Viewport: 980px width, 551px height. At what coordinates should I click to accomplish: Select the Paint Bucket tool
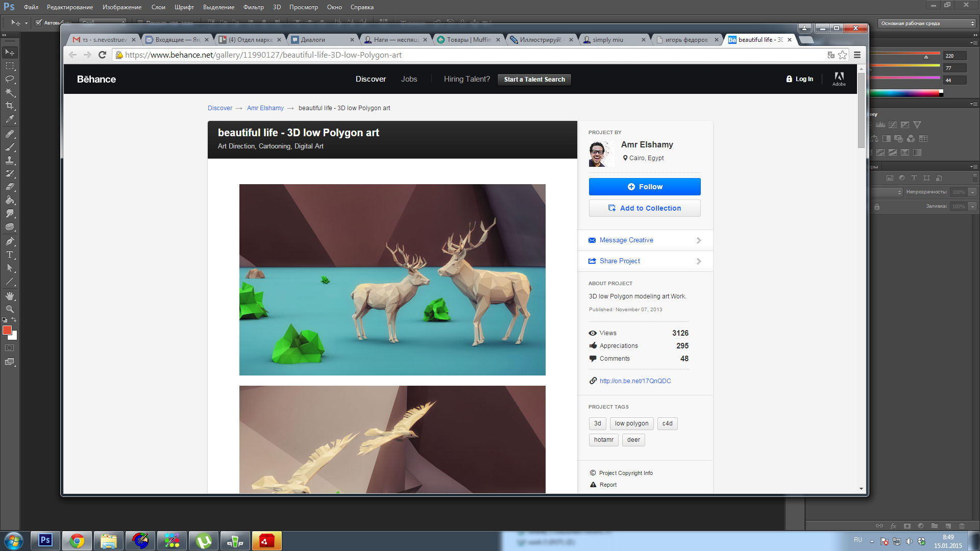click(x=10, y=200)
